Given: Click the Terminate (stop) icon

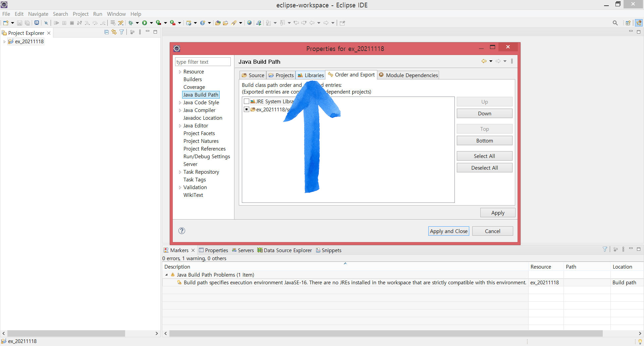Looking at the screenshot, I should coord(72,23).
